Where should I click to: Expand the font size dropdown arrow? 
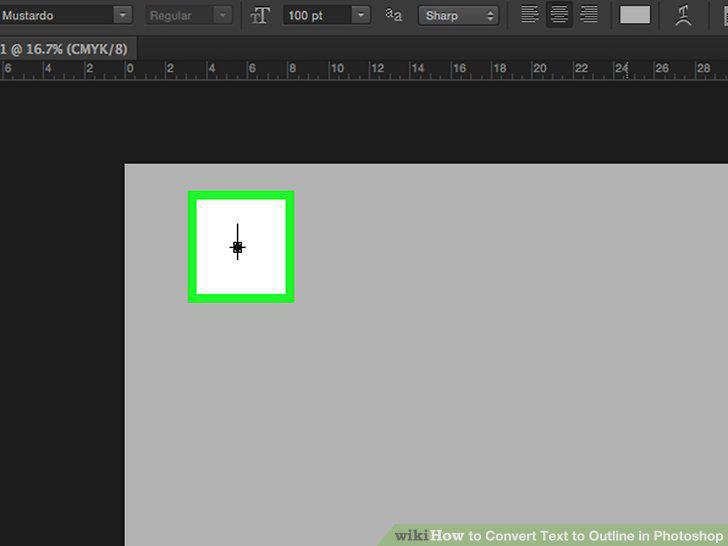coord(361,15)
